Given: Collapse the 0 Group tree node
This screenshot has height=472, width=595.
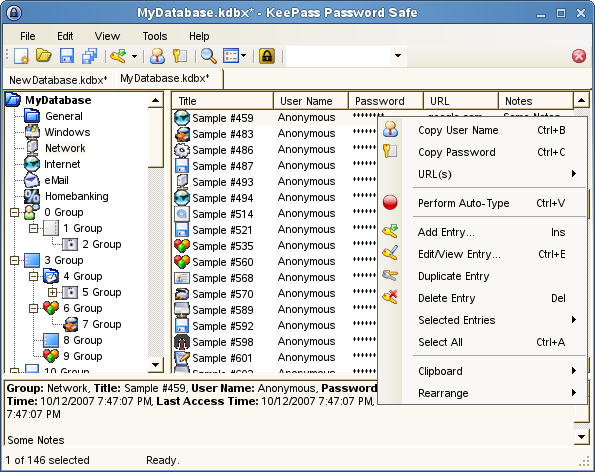Looking at the screenshot, I should click(14, 212).
